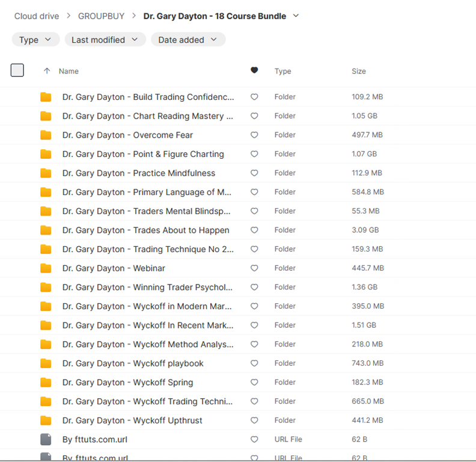This screenshot has width=476, height=462.
Task: Click the favorites heart icon in column header
Action: point(254,71)
